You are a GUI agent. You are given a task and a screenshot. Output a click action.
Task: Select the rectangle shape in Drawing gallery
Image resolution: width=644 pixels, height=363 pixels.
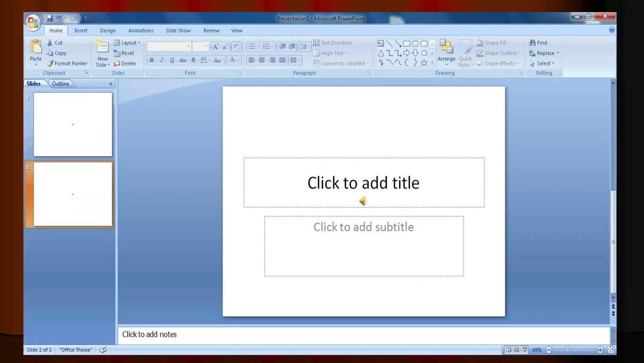click(407, 43)
